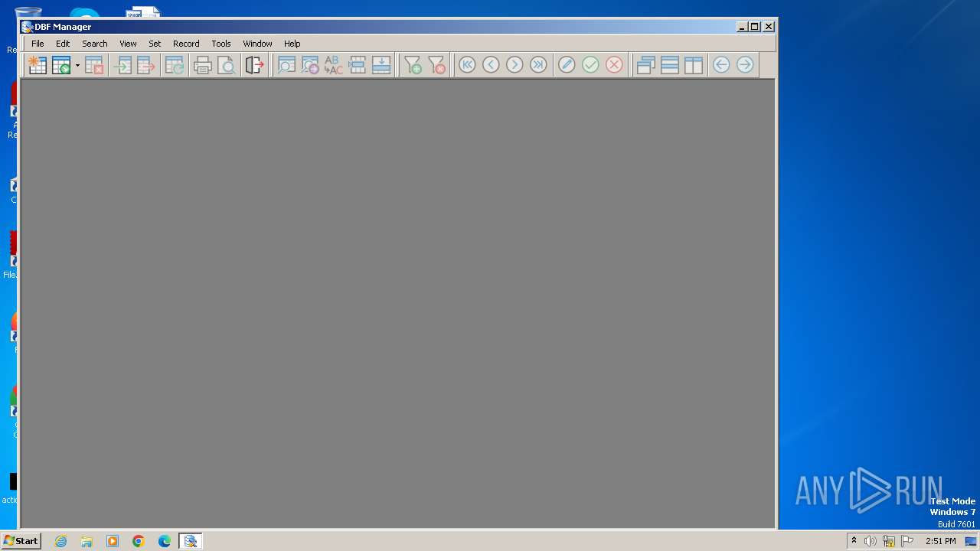Go to the next record
This screenshot has width=980, height=551.
514,65
